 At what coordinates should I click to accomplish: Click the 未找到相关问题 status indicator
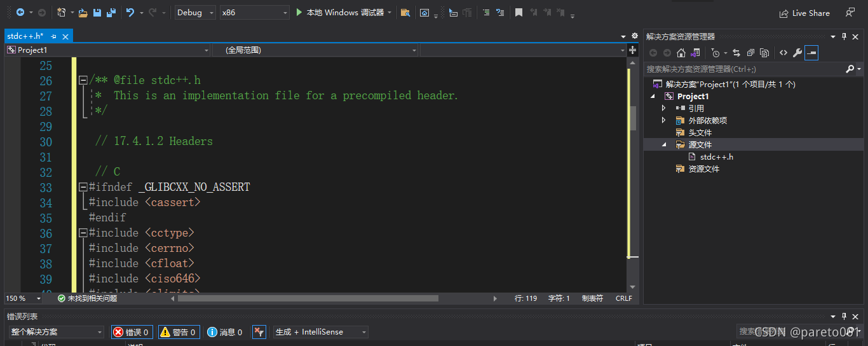87,298
